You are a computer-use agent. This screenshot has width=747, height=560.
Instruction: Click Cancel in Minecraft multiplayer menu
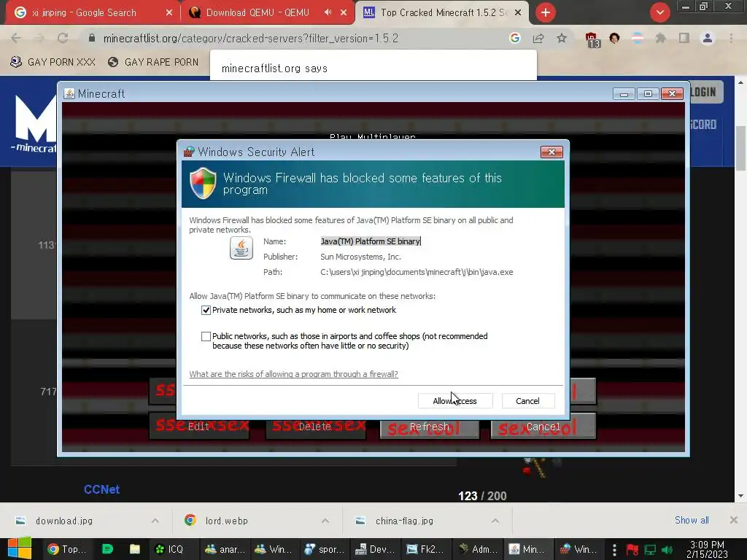543,427
